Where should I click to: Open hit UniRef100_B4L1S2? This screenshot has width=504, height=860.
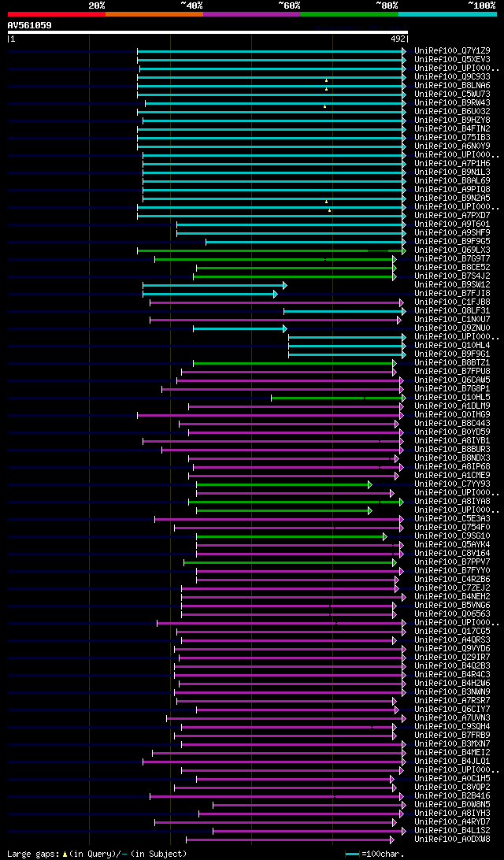453,831
